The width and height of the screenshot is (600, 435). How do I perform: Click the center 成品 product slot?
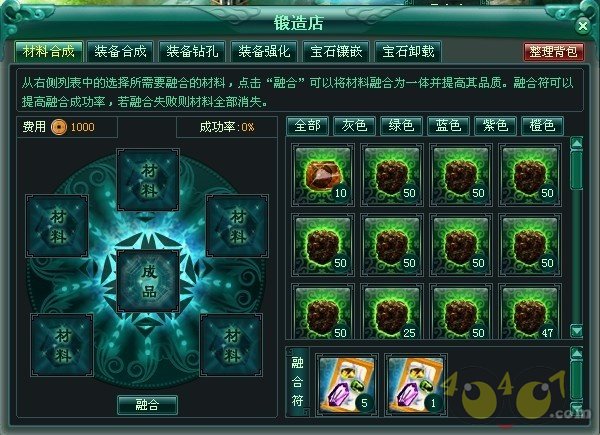(148, 281)
